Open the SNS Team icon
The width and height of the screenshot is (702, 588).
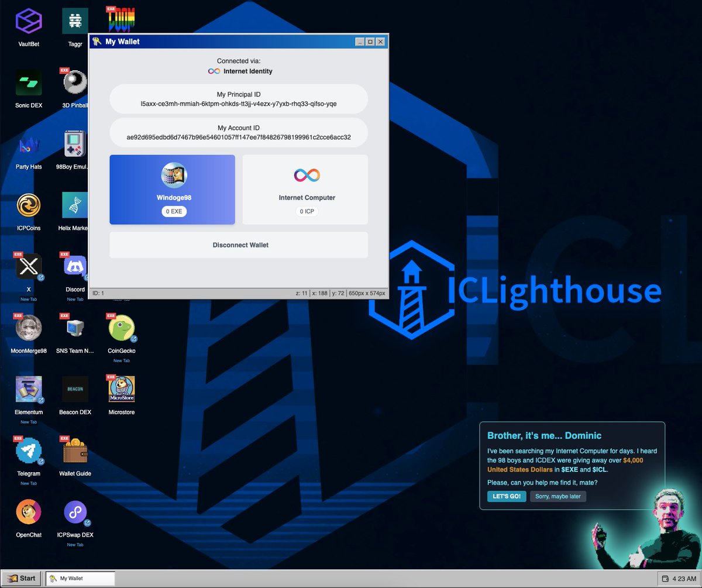(x=75, y=328)
